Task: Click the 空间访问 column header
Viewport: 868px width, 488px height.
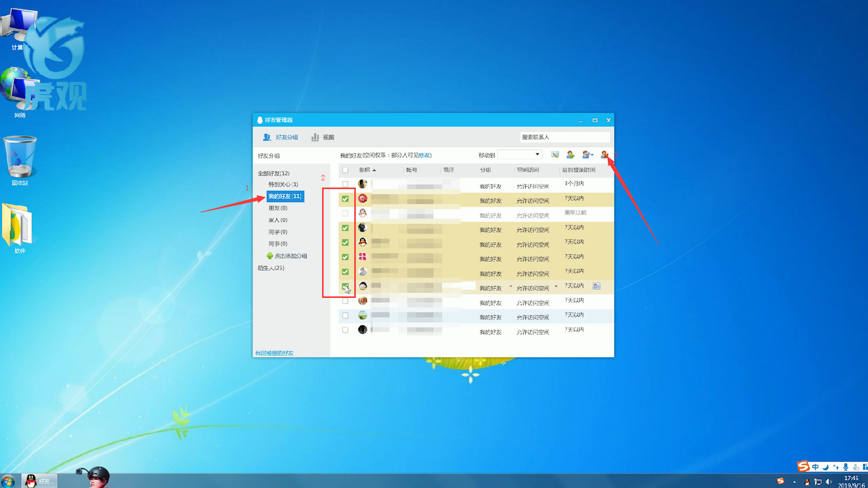Action: click(528, 170)
